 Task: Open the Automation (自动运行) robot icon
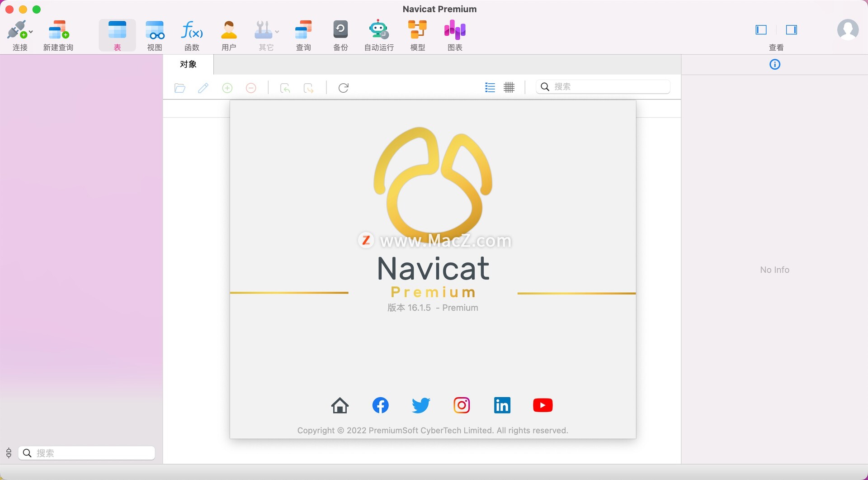coord(378,31)
